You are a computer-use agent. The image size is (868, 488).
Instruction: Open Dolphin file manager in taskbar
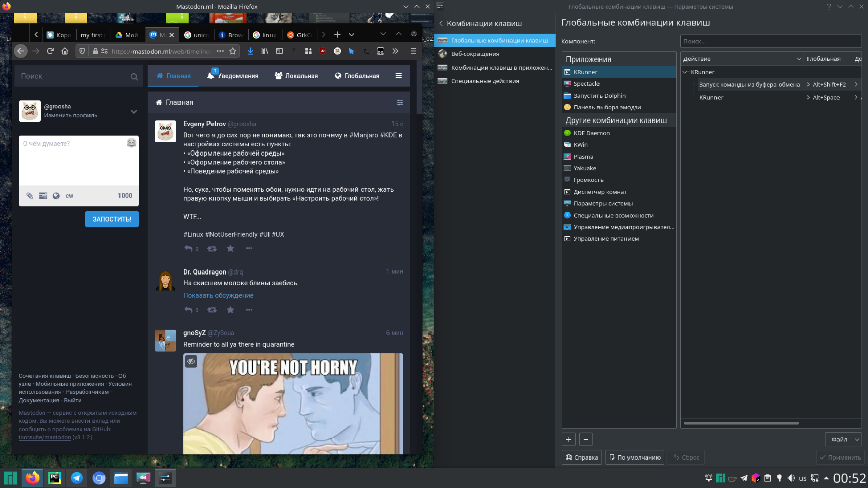pos(121,478)
